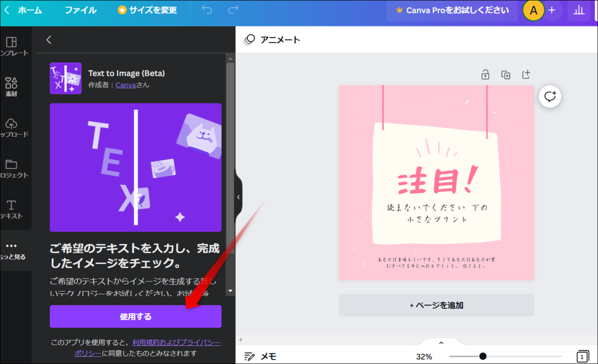This screenshot has height=364, width=598.
Task: Open the upload sidebar tab
Action: point(11,128)
